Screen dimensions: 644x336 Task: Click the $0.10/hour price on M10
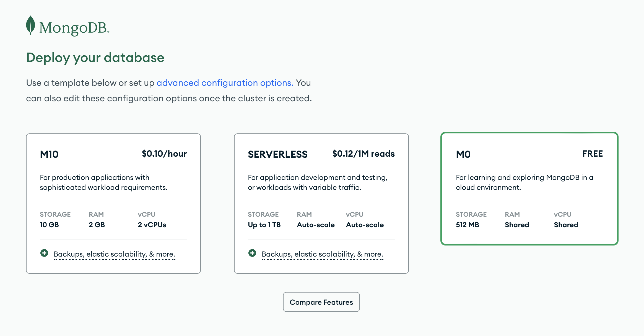(164, 154)
